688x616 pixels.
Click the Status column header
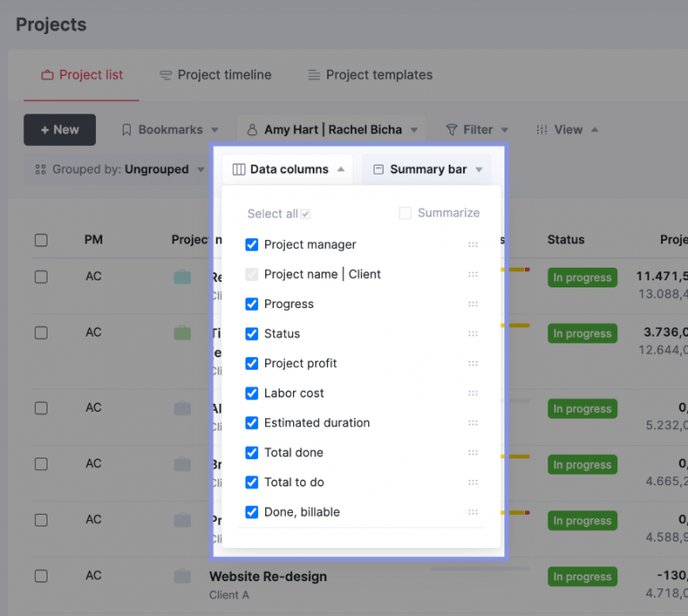coord(565,240)
